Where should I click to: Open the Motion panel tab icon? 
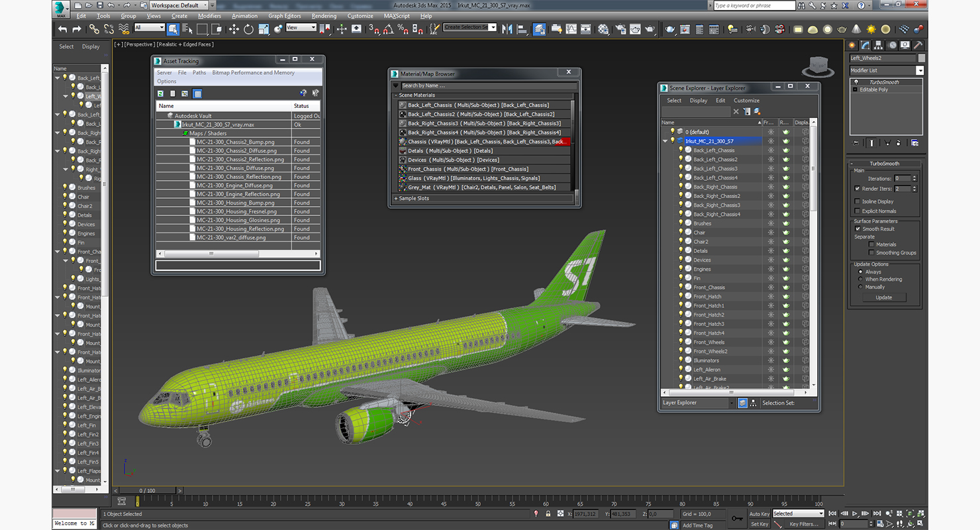pos(893,45)
